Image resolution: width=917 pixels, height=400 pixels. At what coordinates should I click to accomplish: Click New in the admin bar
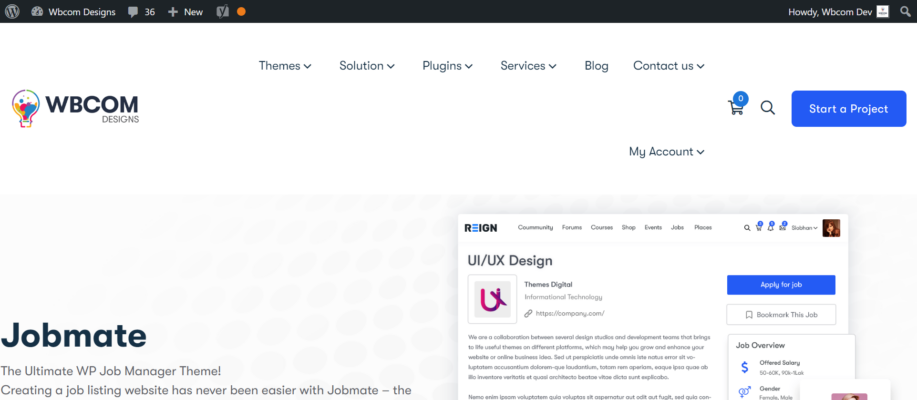[185, 12]
